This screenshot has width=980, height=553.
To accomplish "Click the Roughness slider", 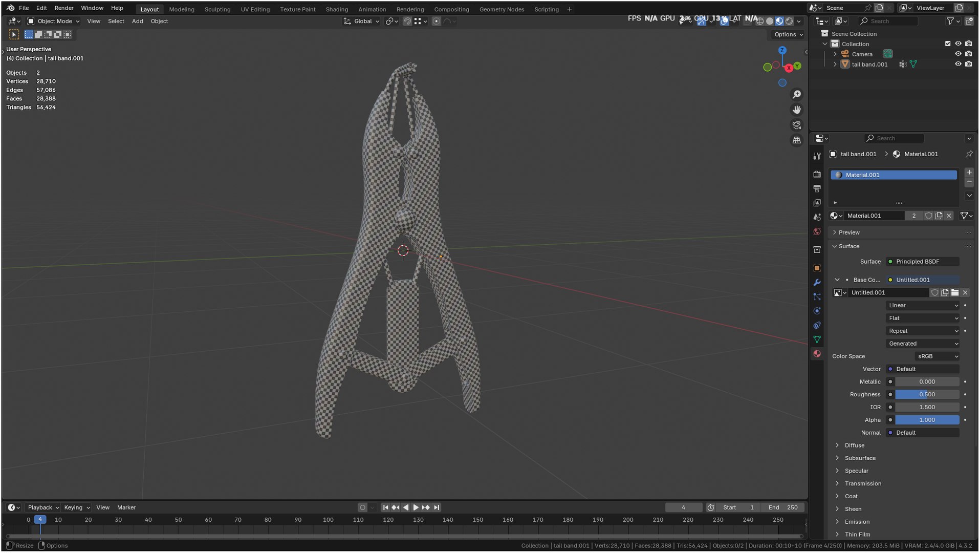I will (x=927, y=395).
